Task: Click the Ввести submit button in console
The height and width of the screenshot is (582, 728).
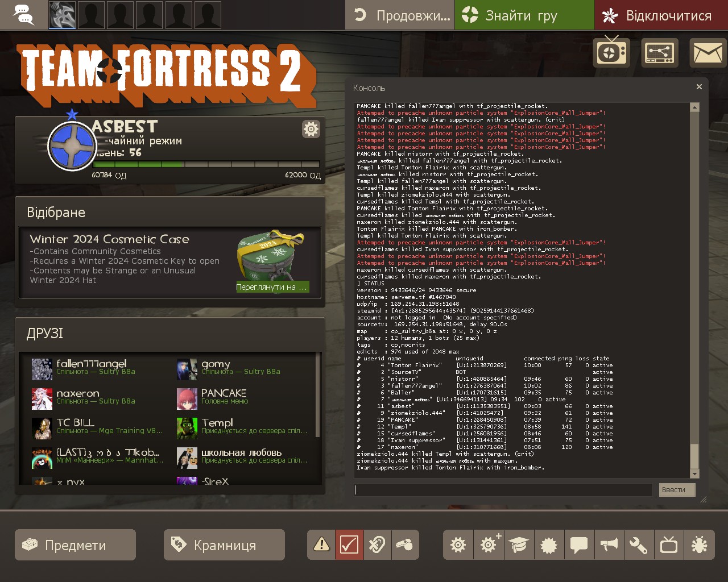Action: pos(677,490)
